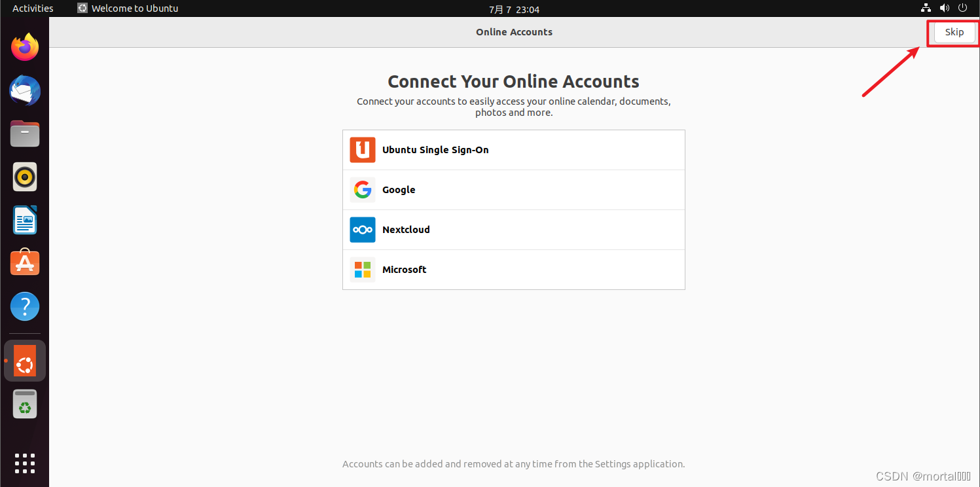This screenshot has height=487, width=980.
Task: Skip the online accounts setup
Action: coord(954,32)
